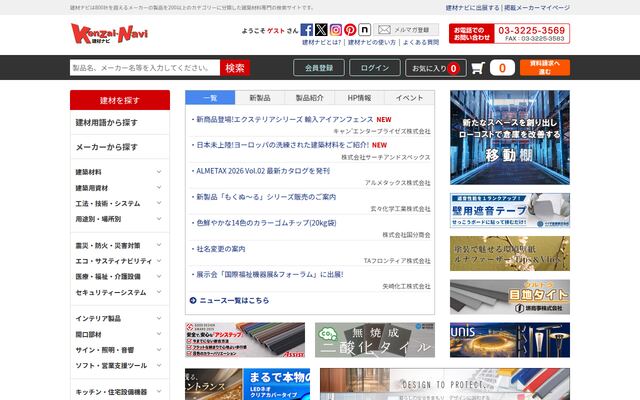Open the note icon link
This screenshot has height=400, width=640.
[x=364, y=30]
